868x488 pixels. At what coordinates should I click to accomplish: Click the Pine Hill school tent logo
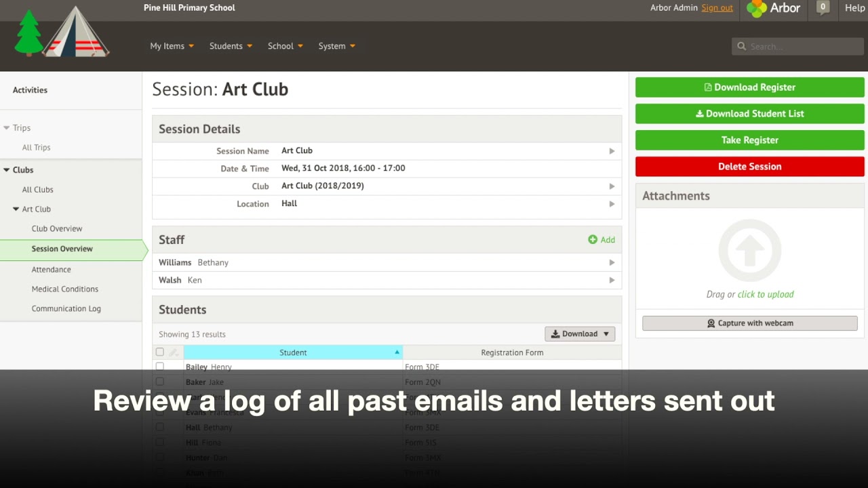pos(62,32)
